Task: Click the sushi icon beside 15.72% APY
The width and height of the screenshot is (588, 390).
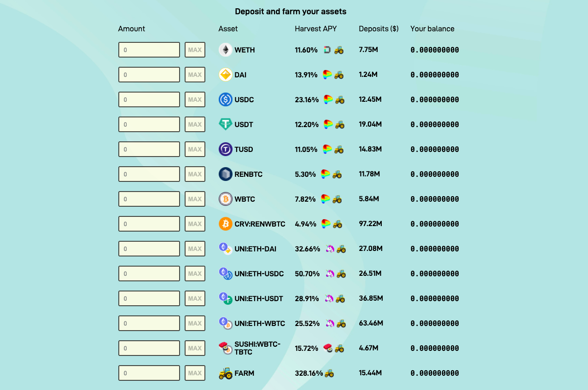Action: pos(328,348)
